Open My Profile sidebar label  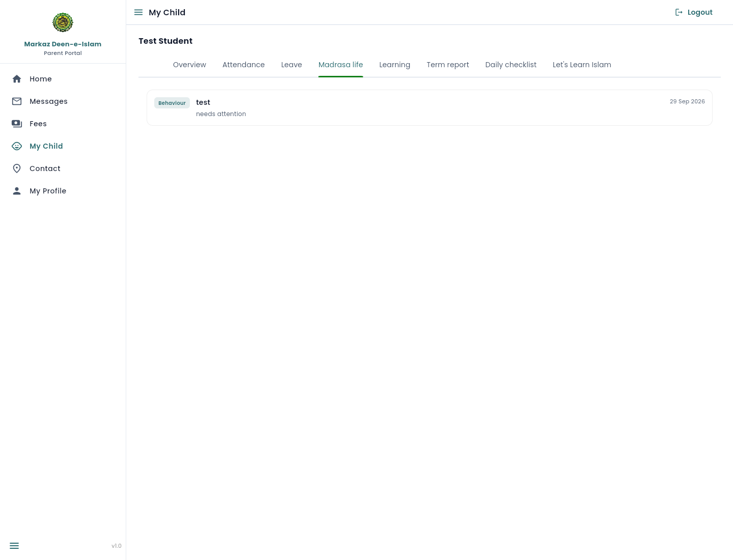(x=48, y=191)
